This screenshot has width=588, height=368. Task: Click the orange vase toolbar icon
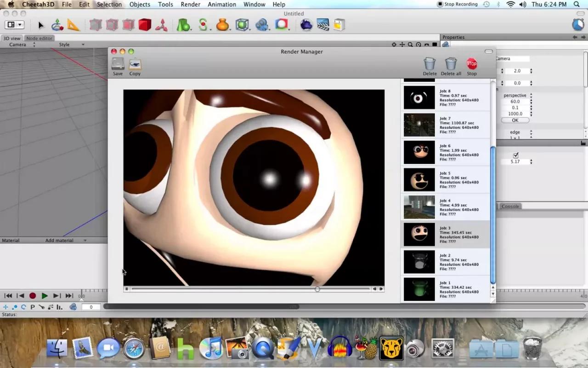pyautogui.click(x=222, y=25)
